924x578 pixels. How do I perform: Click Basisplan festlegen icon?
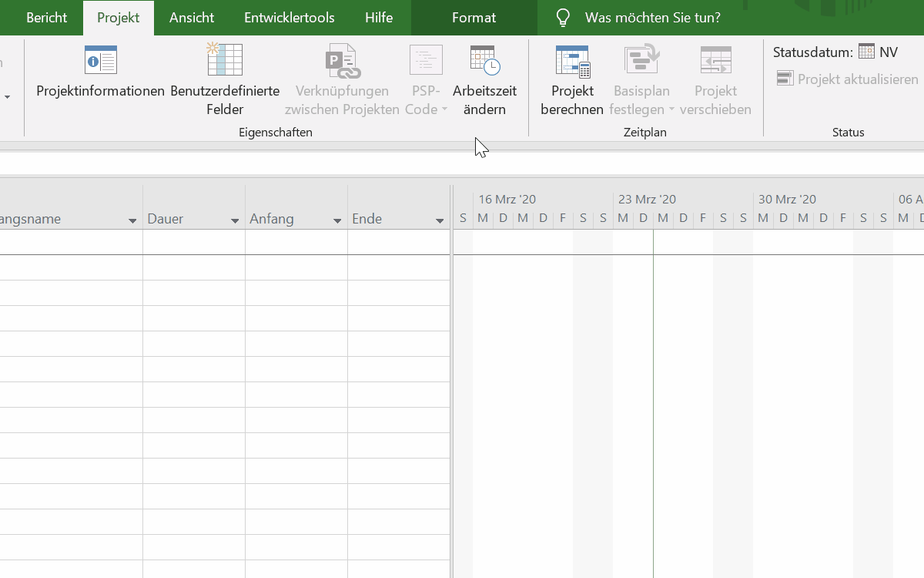point(641,62)
